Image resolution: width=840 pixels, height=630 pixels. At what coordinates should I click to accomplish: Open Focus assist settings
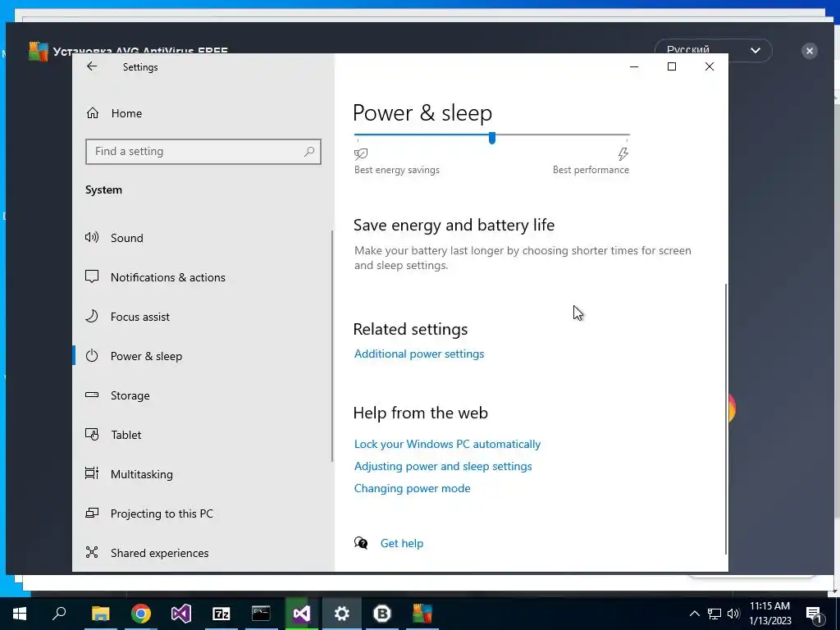[x=139, y=317]
